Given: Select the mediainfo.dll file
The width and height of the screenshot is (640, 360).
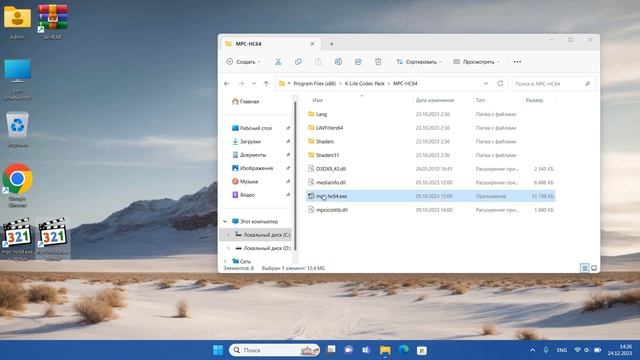Looking at the screenshot, I should (431, 182).
